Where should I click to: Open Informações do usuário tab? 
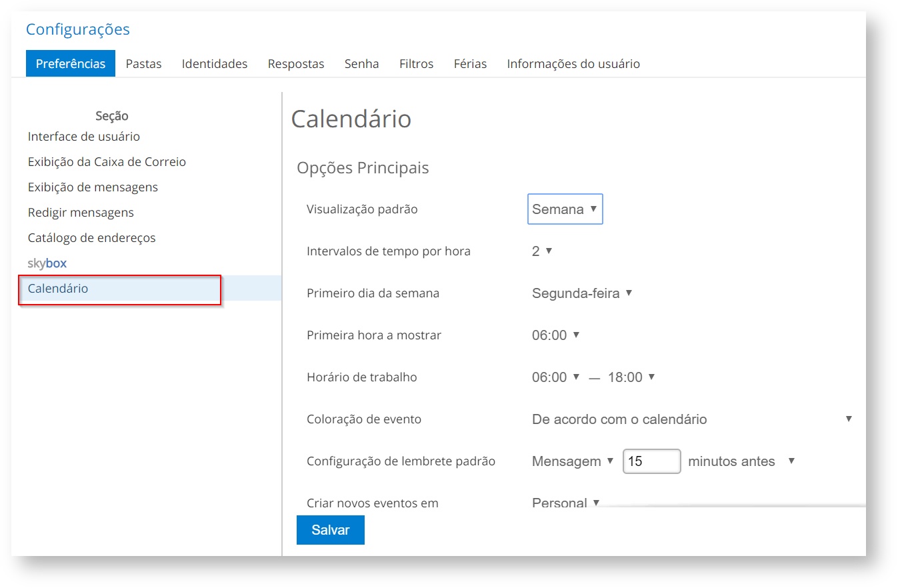[x=573, y=64]
